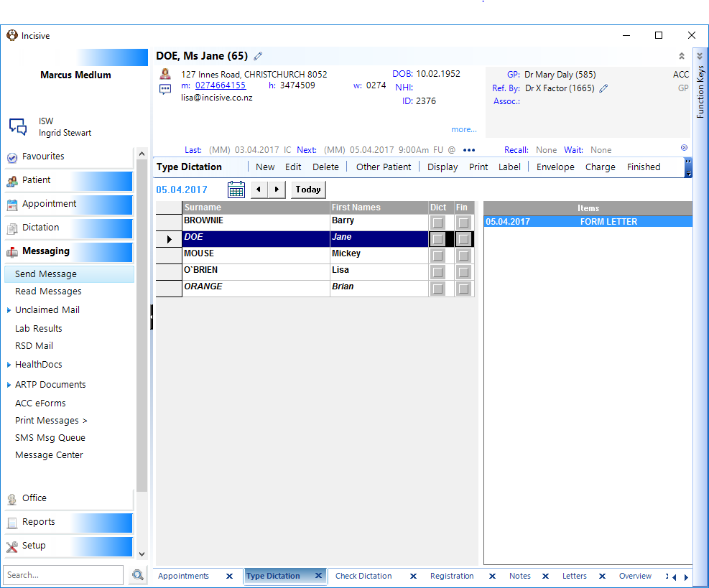The height and width of the screenshot is (588, 709).
Task: Click the ISW chat messages icon
Action: [x=18, y=126]
